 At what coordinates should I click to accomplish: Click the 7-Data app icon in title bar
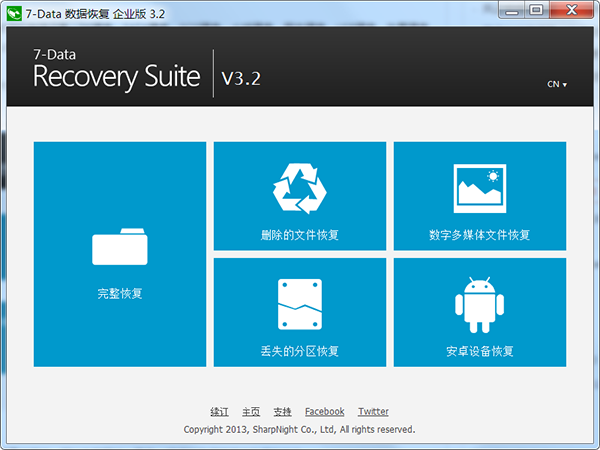[14, 14]
